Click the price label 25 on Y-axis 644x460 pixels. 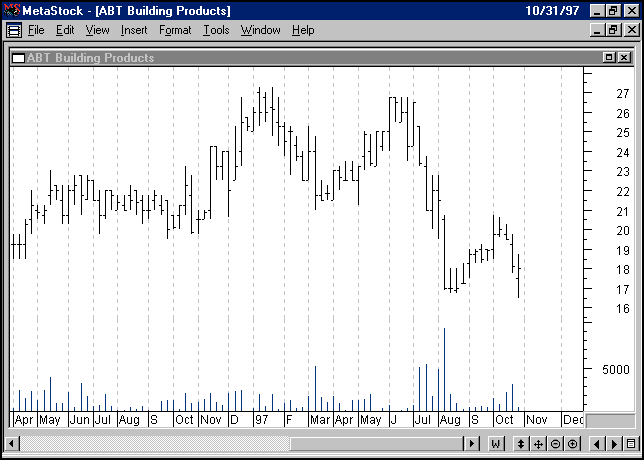pyautogui.click(x=623, y=133)
